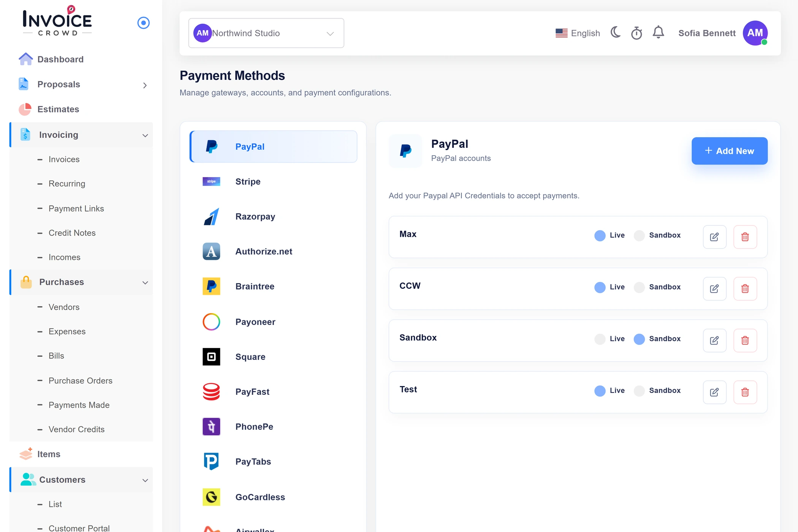Click the Stripe logo icon
798x532 pixels.
click(x=211, y=181)
